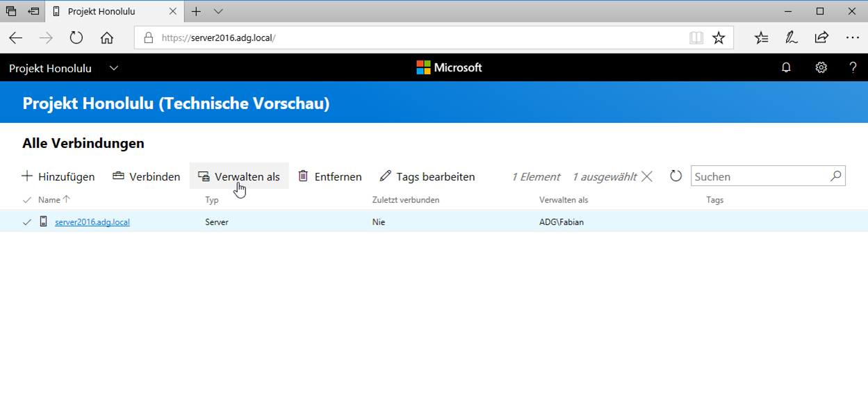Open reading view icon

[x=696, y=38]
